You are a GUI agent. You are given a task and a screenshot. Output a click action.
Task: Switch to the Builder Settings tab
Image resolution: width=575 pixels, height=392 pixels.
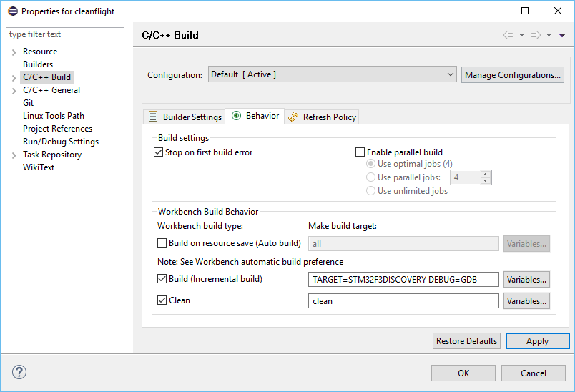[x=192, y=117]
